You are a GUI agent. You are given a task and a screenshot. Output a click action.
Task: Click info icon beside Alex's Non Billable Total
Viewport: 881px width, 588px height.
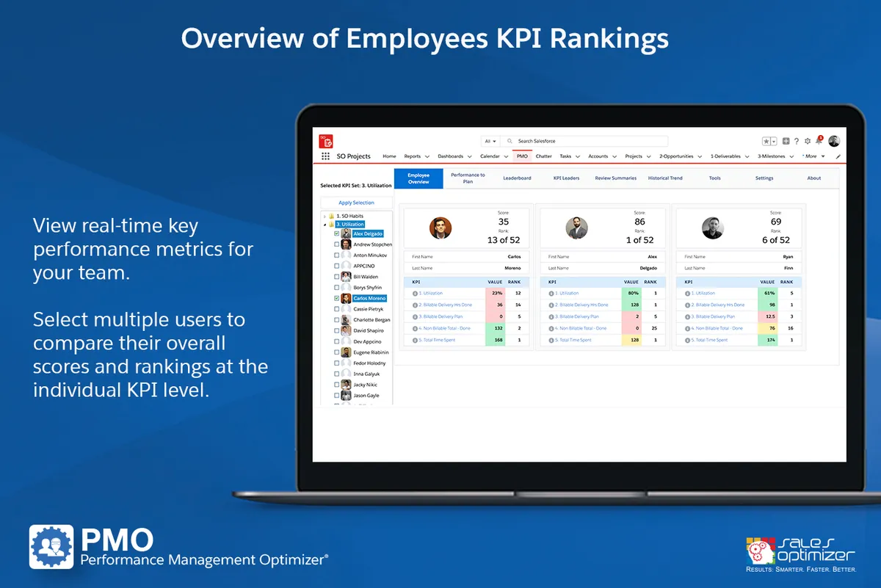click(551, 328)
